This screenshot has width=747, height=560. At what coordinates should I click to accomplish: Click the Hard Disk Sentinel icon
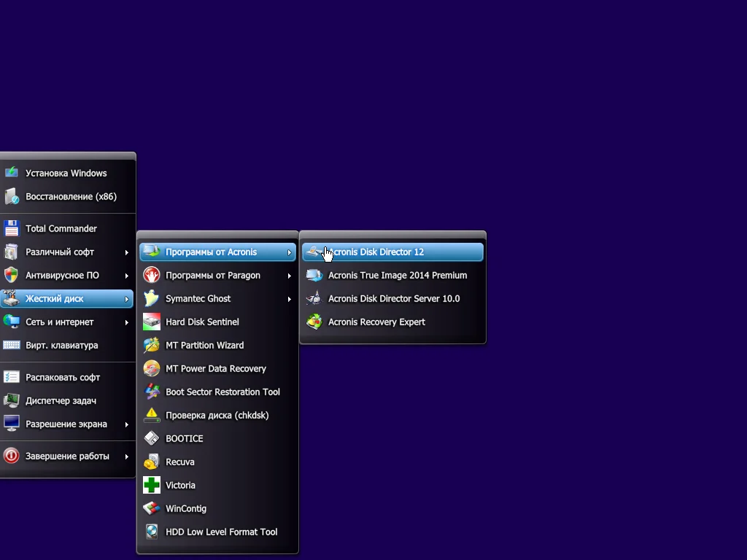tap(152, 322)
